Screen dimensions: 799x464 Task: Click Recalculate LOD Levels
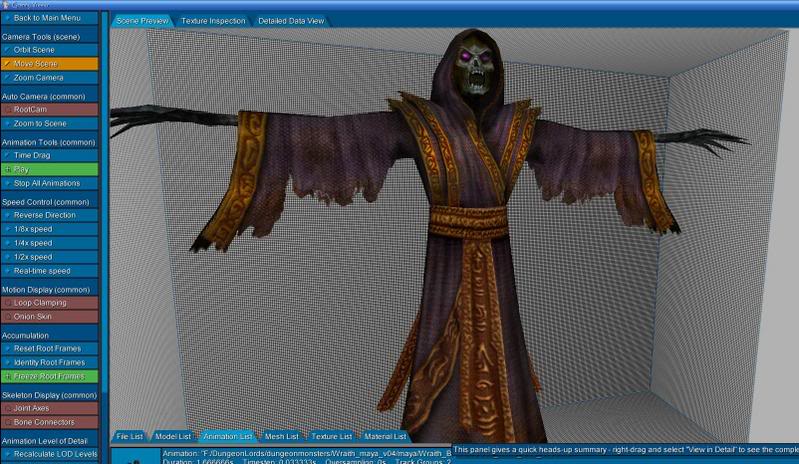click(49, 454)
